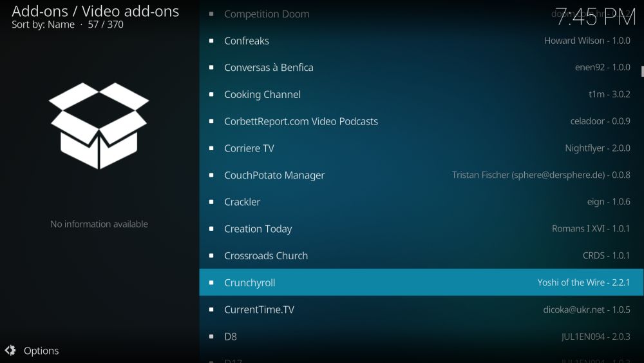This screenshot has width=644, height=363.
Task: Click the open box add-on icon
Action: [99, 126]
